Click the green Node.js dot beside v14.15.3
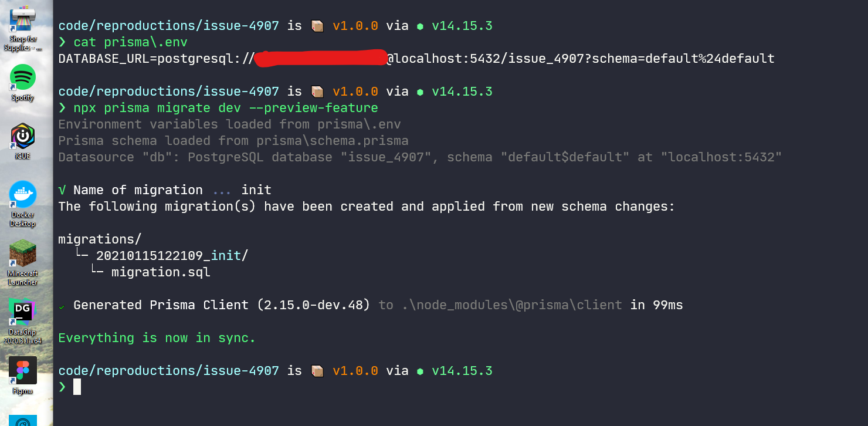 click(420, 26)
